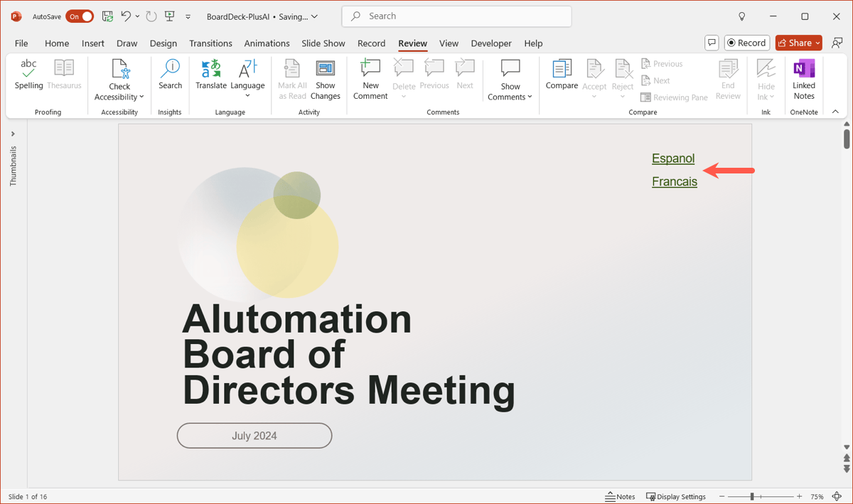Click the Accept change icon
Viewport: 853px width, 504px height.
(594, 69)
